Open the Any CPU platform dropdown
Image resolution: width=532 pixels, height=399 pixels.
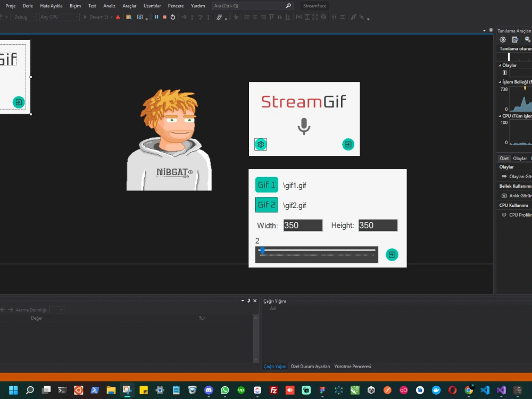pos(59,17)
